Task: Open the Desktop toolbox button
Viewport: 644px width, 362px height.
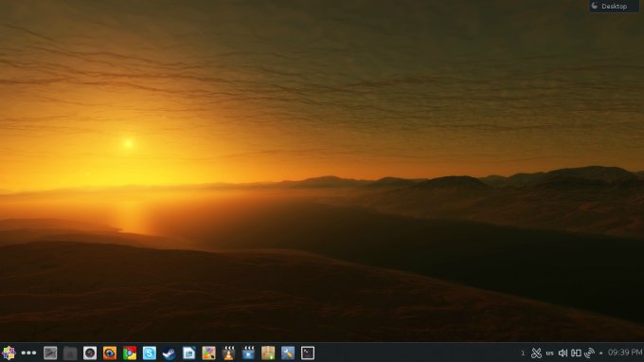Action: [x=614, y=7]
